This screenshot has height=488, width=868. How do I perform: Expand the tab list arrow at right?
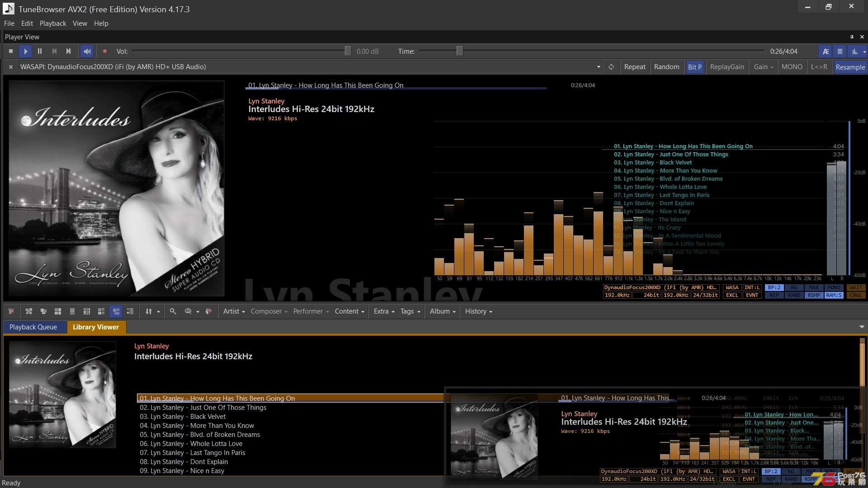(x=862, y=327)
